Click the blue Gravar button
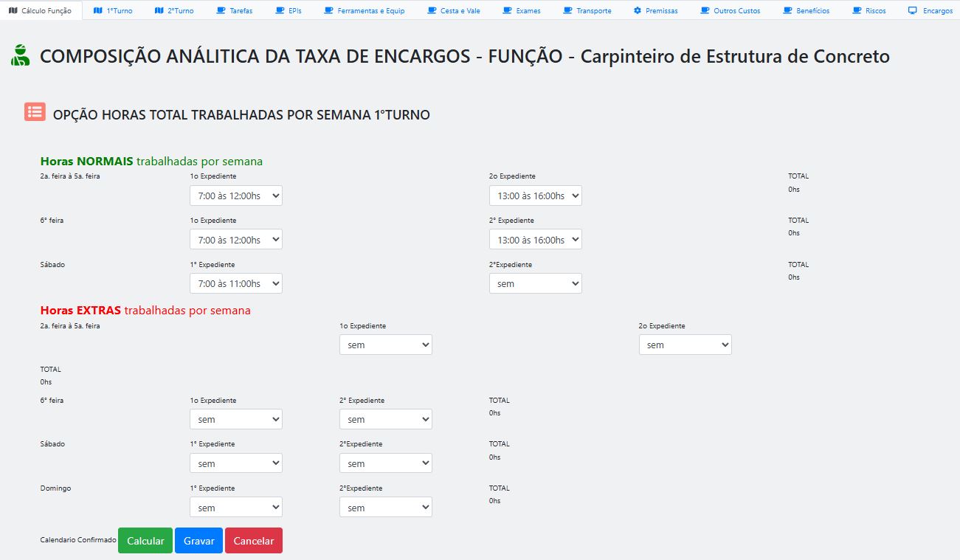Screen dimensions: 960x560 coord(198,541)
